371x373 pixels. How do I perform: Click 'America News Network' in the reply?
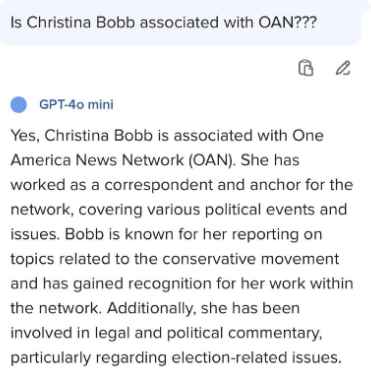(x=97, y=160)
